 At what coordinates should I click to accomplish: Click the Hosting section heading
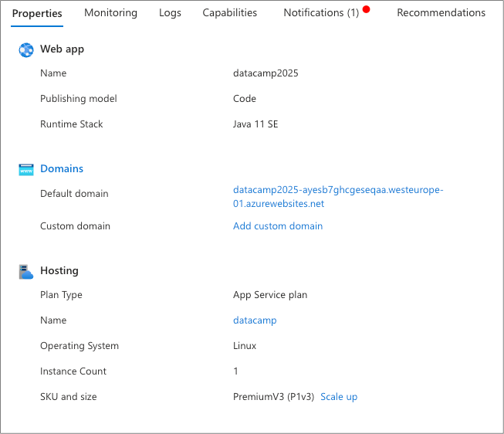click(x=59, y=271)
